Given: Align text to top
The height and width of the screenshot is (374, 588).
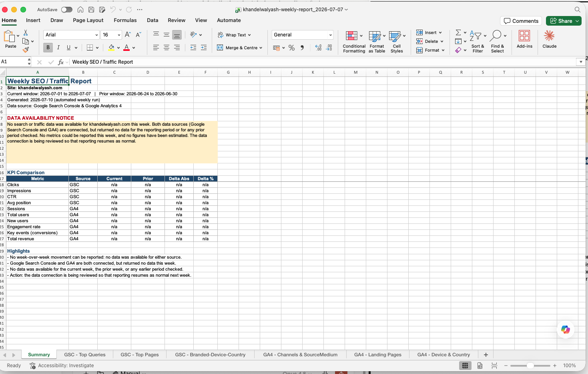Looking at the screenshot, I should 156,35.
